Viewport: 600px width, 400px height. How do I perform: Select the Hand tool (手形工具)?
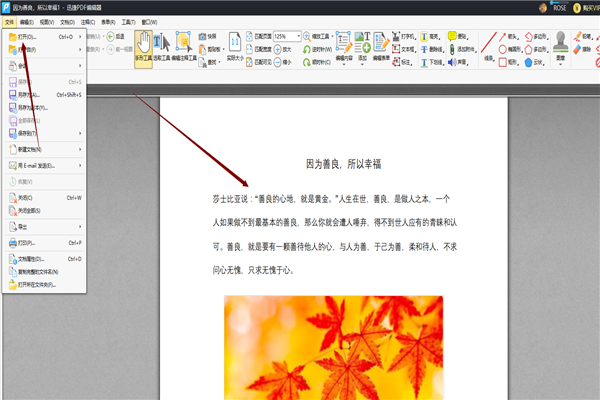click(143, 49)
